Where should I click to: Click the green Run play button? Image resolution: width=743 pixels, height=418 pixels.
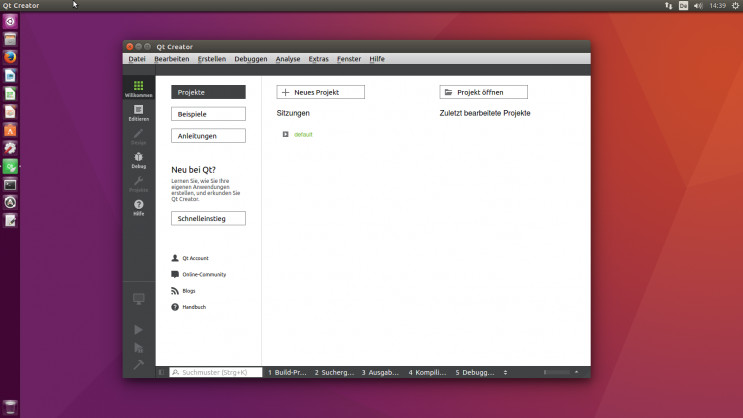click(138, 330)
